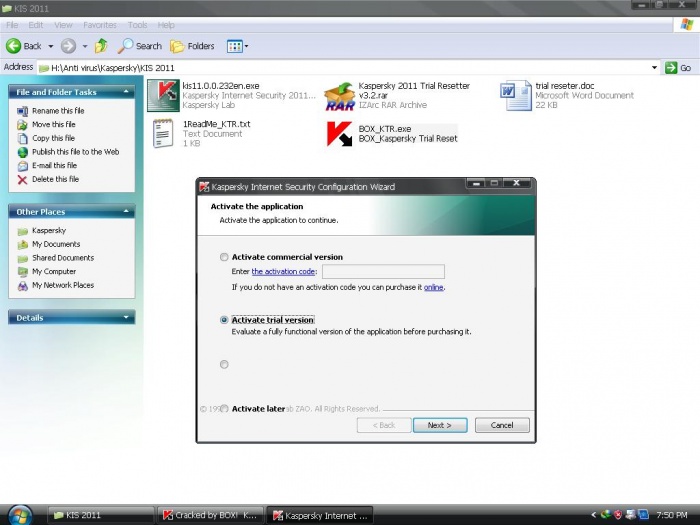
Task: Click Move this file
Action: point(54,124)
